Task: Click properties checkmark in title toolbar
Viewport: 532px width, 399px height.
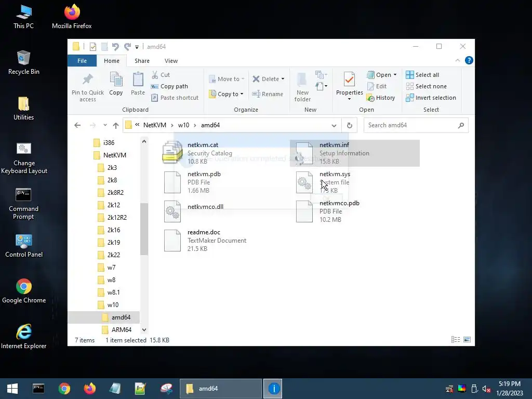Action: click(x=92, y=46)
